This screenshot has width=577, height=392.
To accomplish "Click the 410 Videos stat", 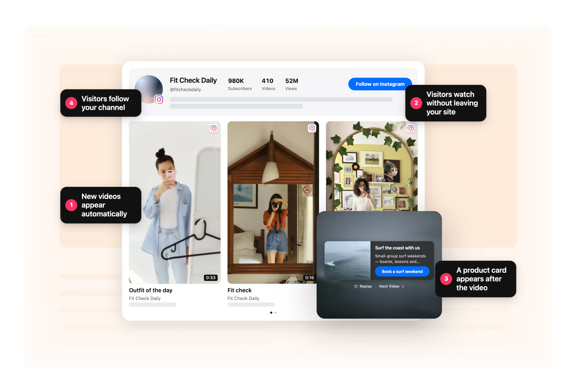I will [268, 84].
